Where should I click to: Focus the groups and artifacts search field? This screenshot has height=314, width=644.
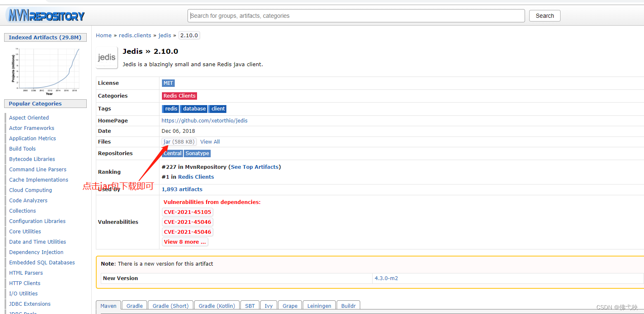[x=356, y=16]
